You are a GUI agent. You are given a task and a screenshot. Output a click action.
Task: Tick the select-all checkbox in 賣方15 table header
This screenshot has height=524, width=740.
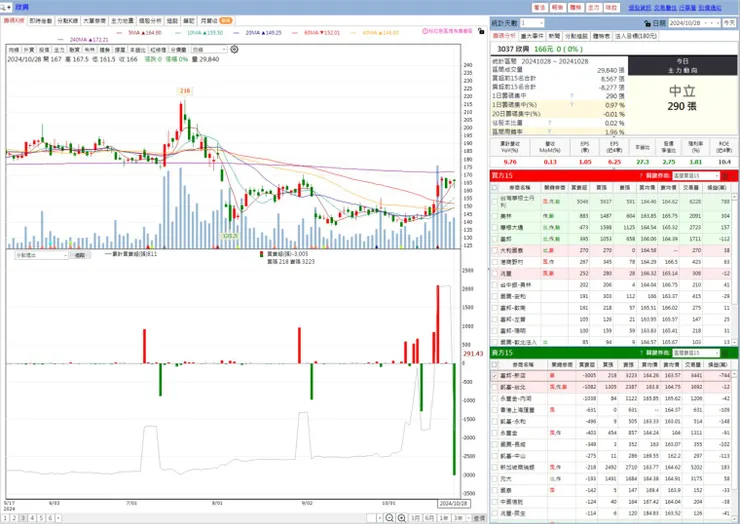tap(495, 364)
